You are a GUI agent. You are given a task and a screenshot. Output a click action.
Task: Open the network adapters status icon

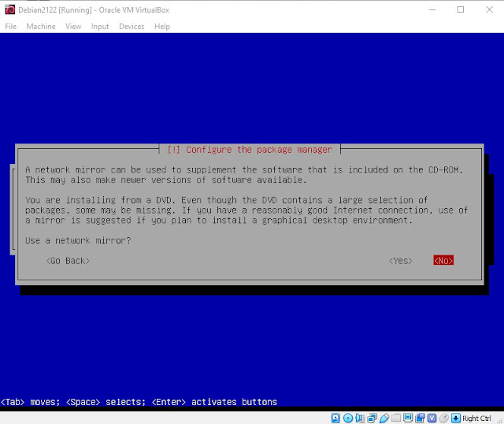tap(372, 418)
